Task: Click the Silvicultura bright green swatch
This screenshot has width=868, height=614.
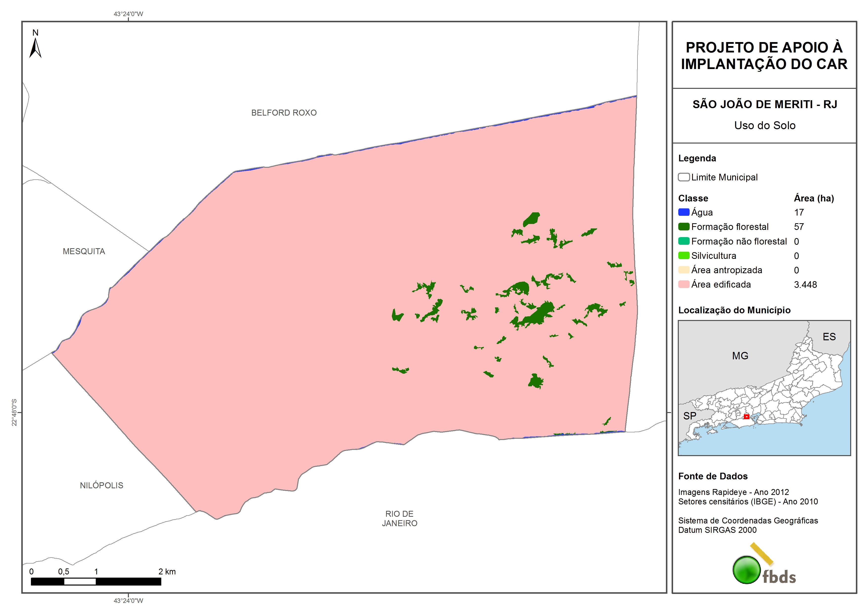Action: (x=683, y=256)
